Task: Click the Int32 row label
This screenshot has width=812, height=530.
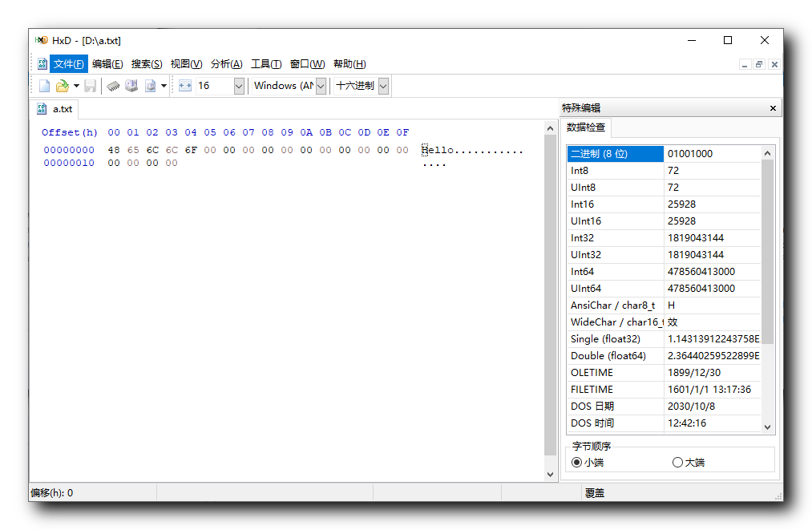Action: click(582, 238)
